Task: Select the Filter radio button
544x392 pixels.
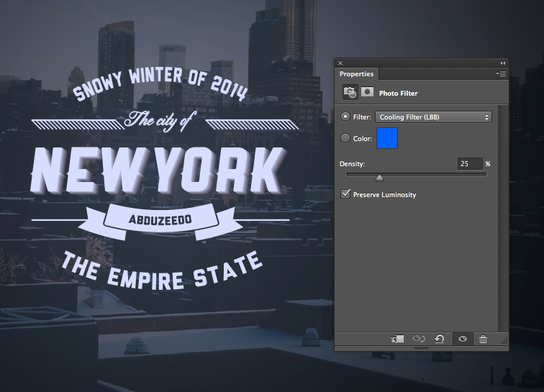Action: click(345, 117)
